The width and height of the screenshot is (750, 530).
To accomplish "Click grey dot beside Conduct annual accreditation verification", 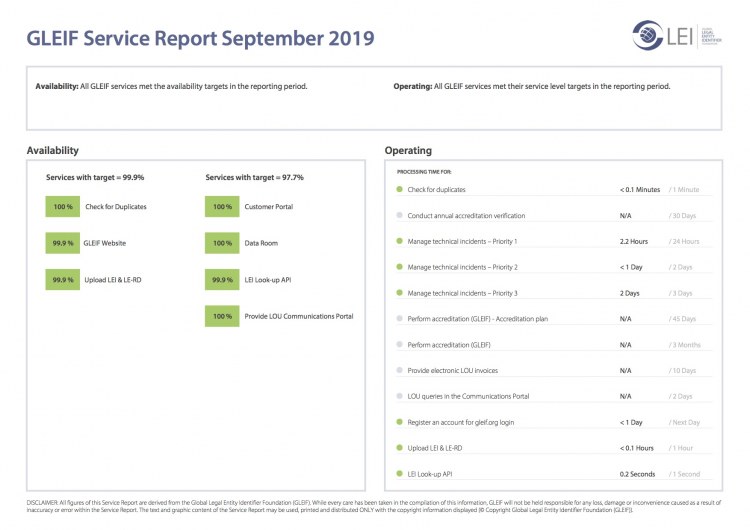I will click(400, 215).
